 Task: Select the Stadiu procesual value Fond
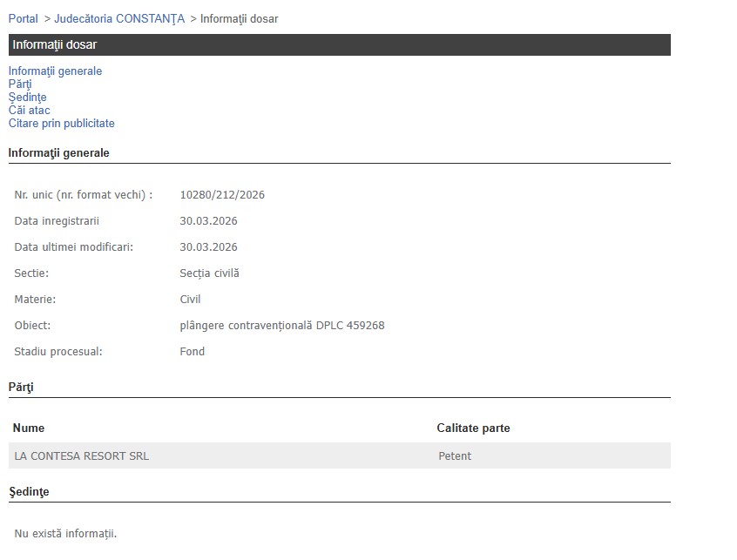193,352
